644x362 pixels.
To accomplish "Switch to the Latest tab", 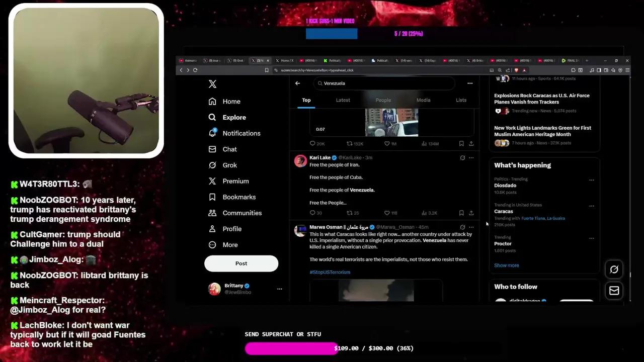I will pos(343,100).
